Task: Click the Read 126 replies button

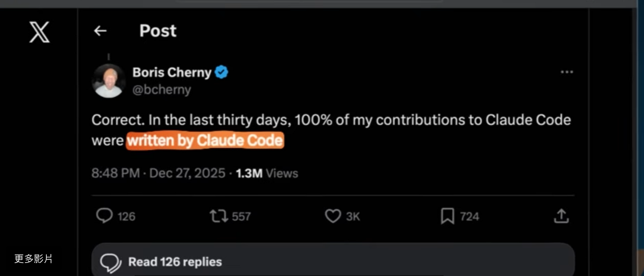Action: tap(175, 262)
